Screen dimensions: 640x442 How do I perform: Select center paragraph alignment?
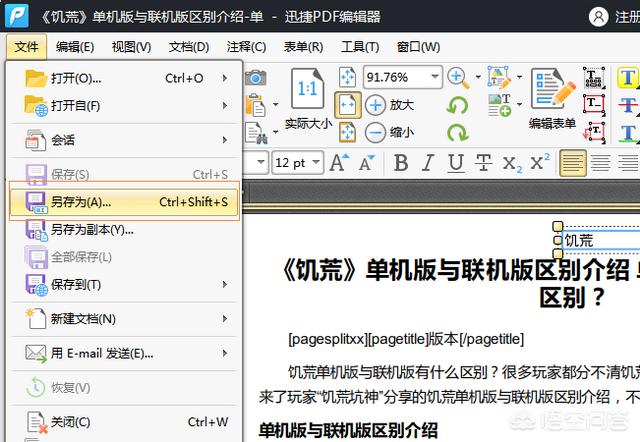click(600, 163)
